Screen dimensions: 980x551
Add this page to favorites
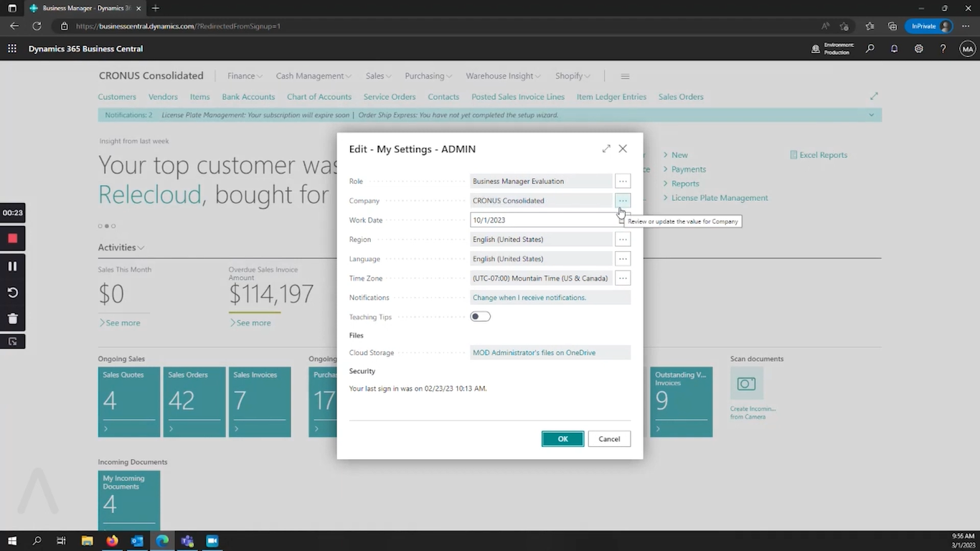[844, 26]
